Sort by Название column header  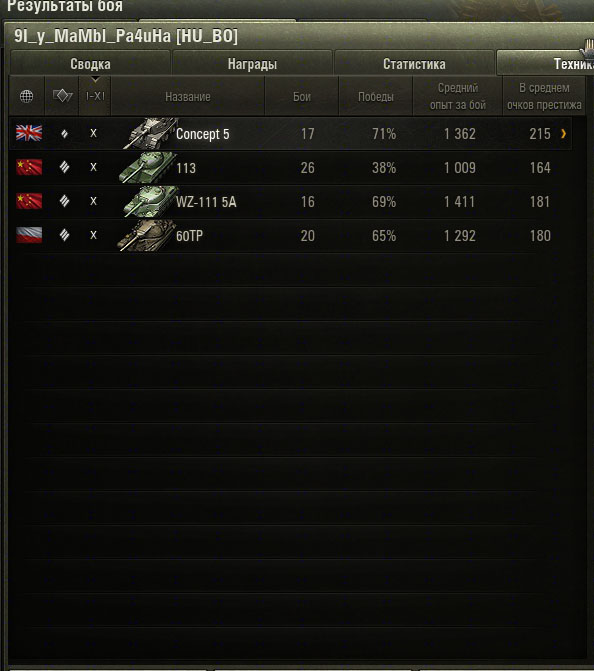188,96
